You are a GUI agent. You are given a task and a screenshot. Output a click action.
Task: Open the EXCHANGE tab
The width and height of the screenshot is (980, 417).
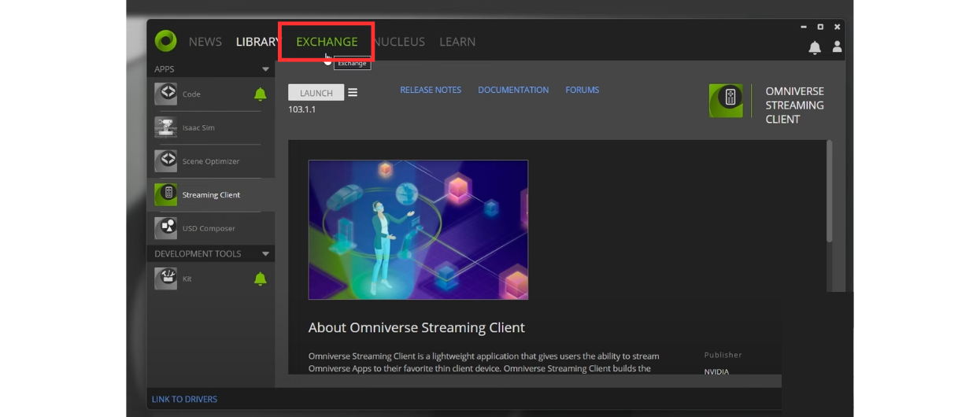(327, 42)
